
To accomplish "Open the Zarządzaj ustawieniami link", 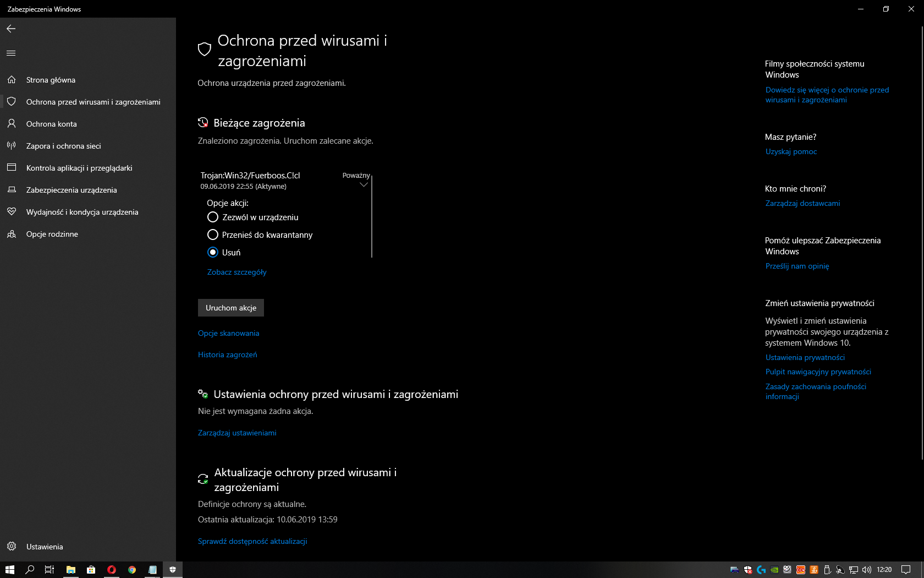I will [237, 433].
